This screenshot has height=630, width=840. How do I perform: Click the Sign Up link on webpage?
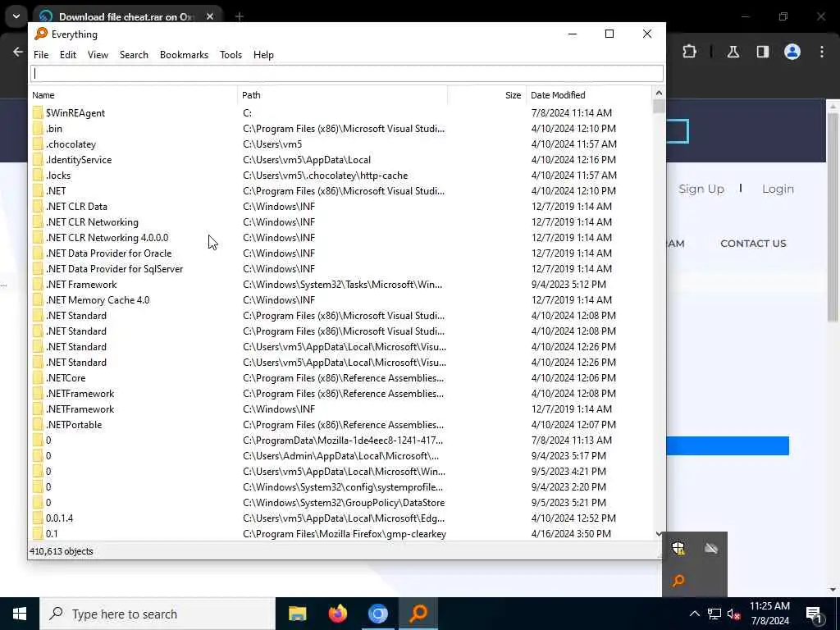(701, 189)
